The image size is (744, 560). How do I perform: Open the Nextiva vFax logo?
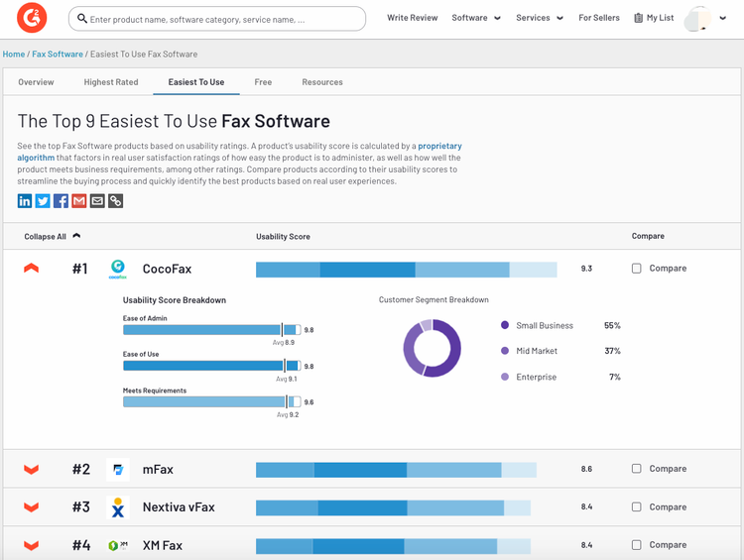click(x=118, y=507)
